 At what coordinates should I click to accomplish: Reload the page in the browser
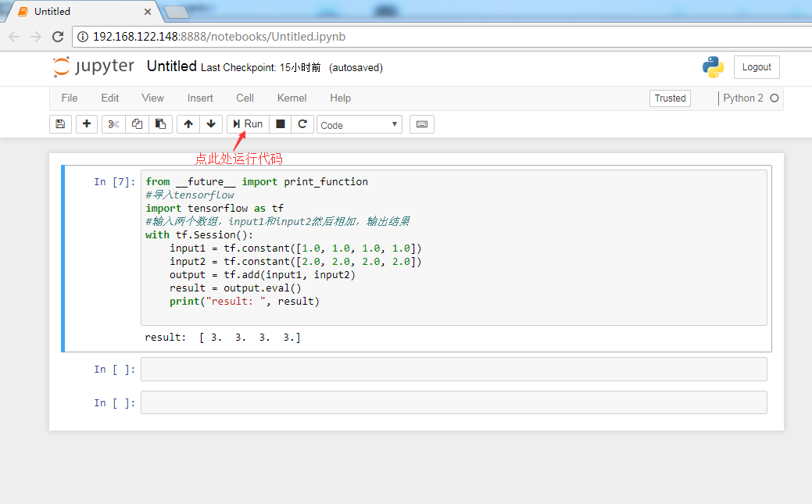click(58, 37)
